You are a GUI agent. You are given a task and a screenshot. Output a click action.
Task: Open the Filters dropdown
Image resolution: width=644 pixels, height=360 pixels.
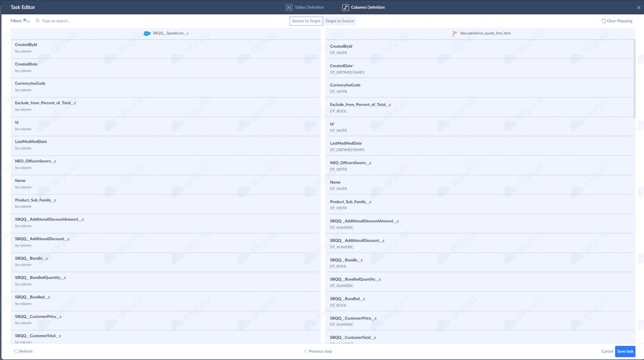tap(20, 21)
